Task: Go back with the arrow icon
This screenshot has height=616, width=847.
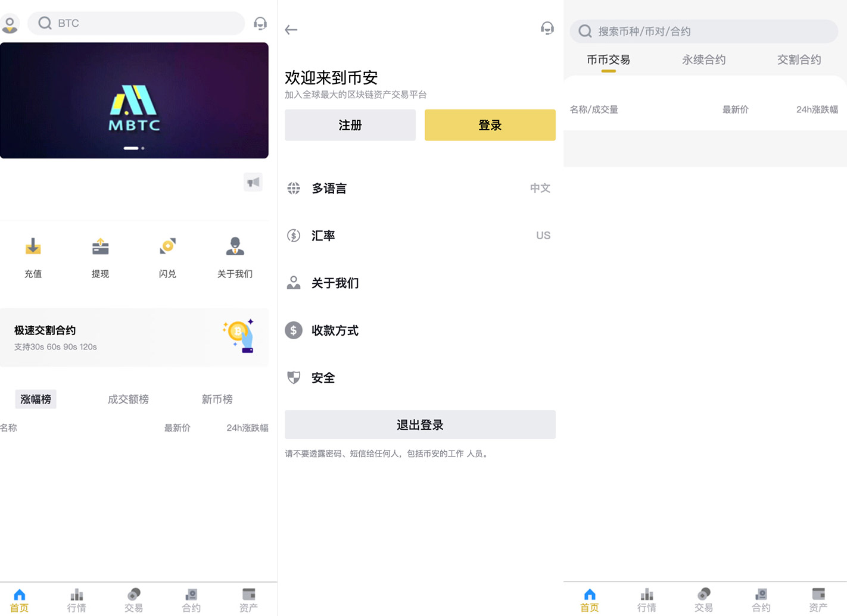Action: pyautogui.click(x=291, y=30)
